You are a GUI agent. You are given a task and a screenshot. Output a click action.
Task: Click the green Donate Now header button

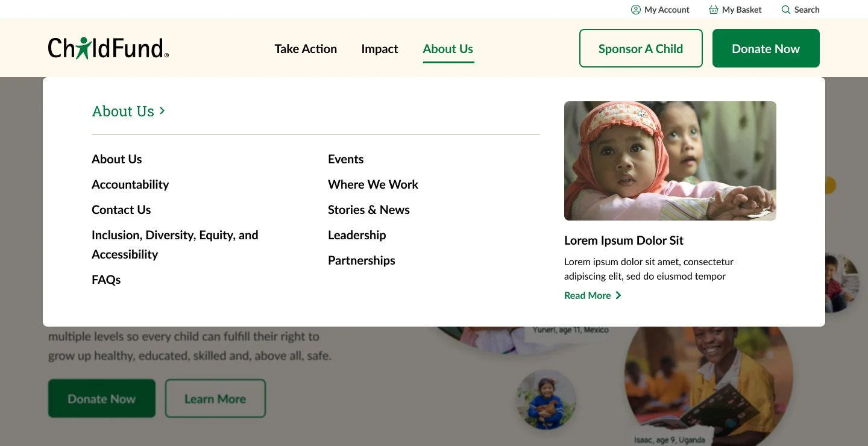pyautogui.click(x=766, y=48)
